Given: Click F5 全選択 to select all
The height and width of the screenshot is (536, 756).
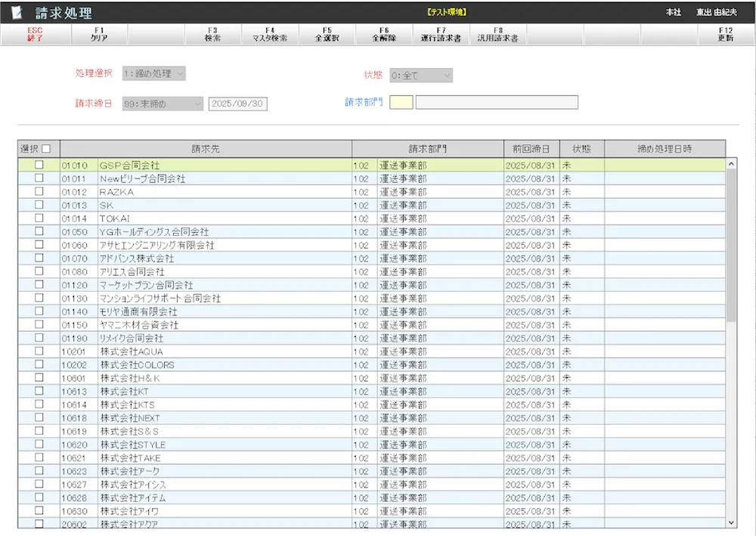Looking at the screenshot, I should [327, 34].
